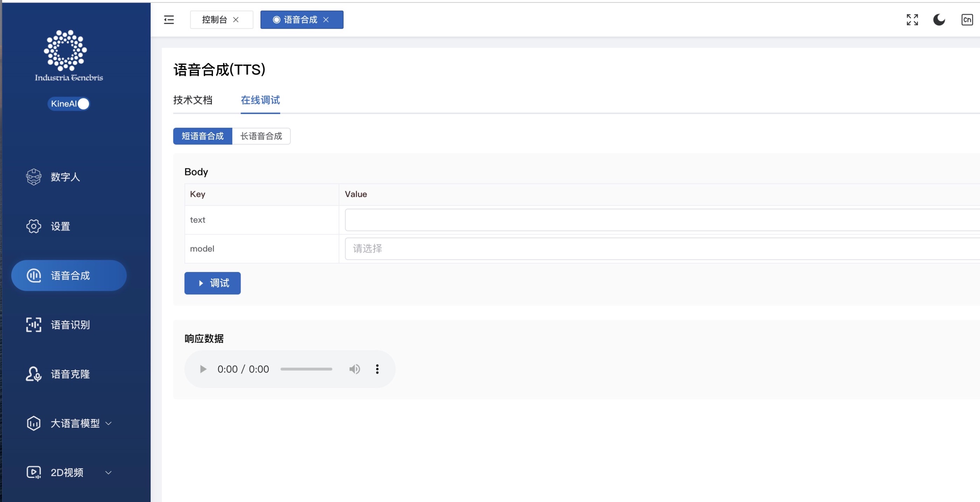Image resolution: width=980 pixels, height=502 pixels.
Task: Click the 语音合成(TTS) page heading
Action: point(220,70)
